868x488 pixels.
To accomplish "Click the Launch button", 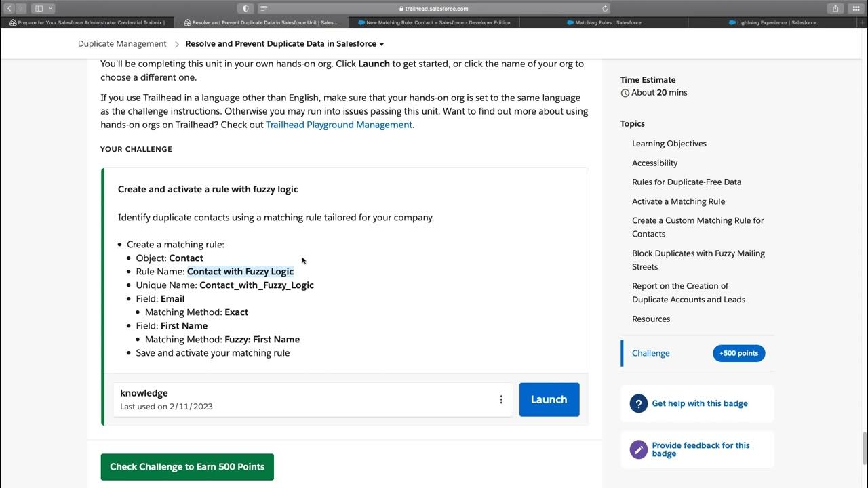I will click(549, 400).
